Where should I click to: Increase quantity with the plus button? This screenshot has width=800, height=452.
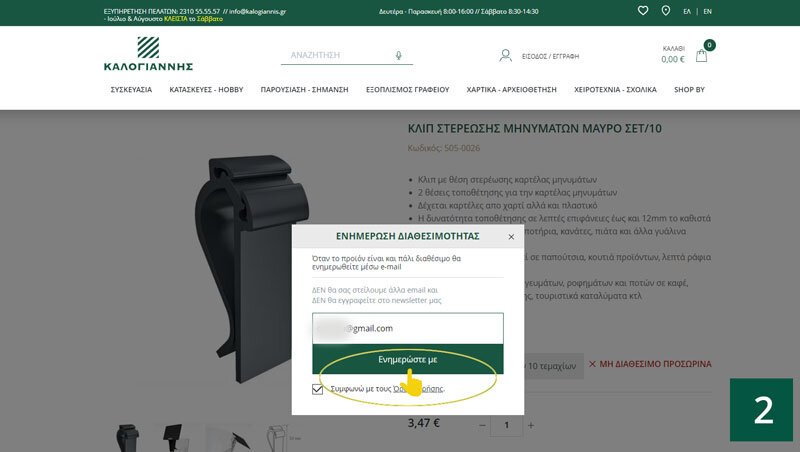[x=531, y=425]
